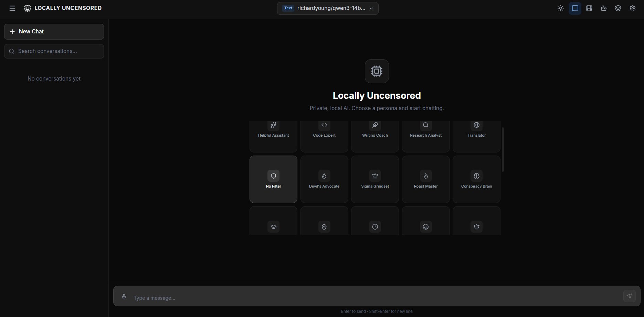Image resolution: width=644 pixels, height=317 pixels.
Task: Toggle light theme with the sun icon
Action: (560, 8)
